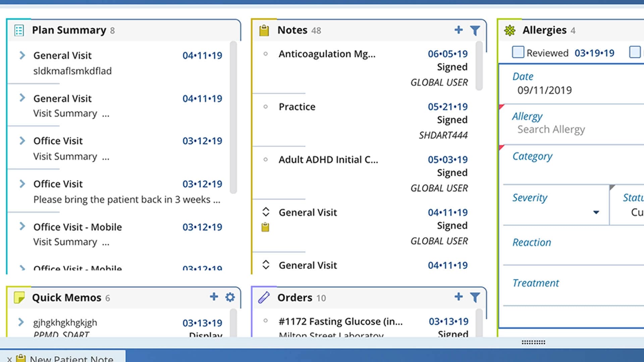644x362 pixels.
Task: Add a new note using the plus icon
Action: [x=458, y=30]
